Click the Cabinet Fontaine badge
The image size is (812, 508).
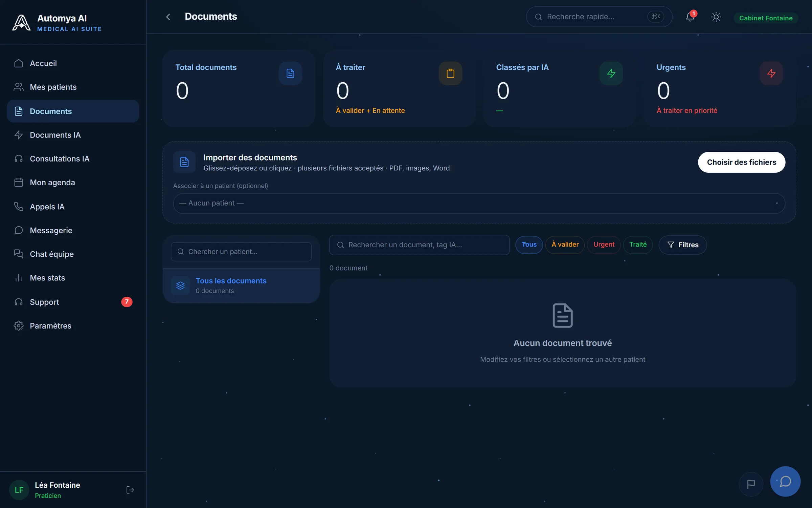coord(766,18)
